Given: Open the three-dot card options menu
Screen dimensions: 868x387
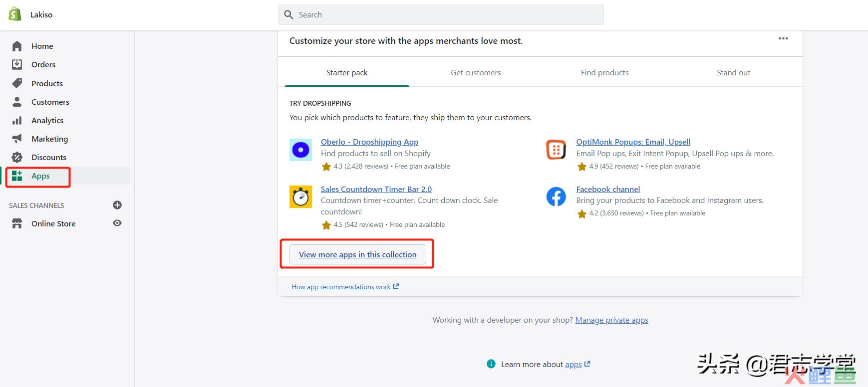Looking at the screenshot, I should [x=783, y=38].
